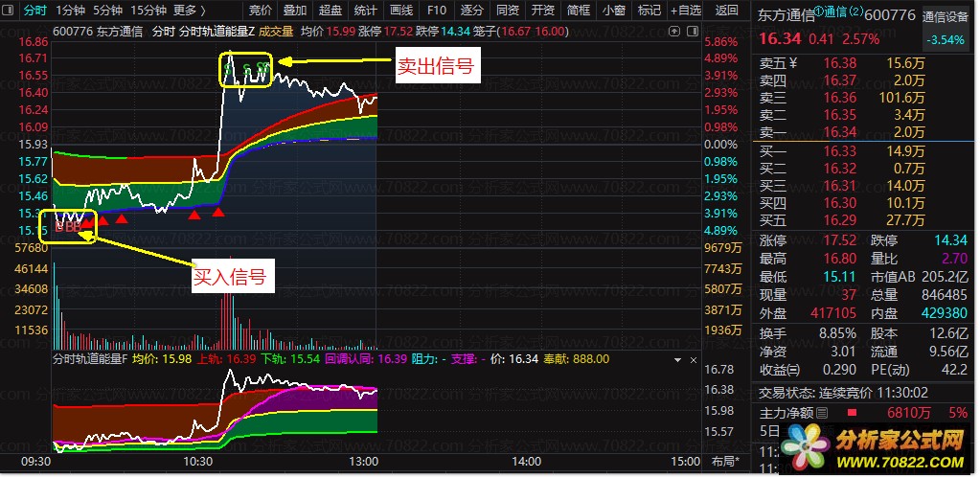Open the 布局* layout menu
Viewport: 980px width, 478px height.
point(725,463)
